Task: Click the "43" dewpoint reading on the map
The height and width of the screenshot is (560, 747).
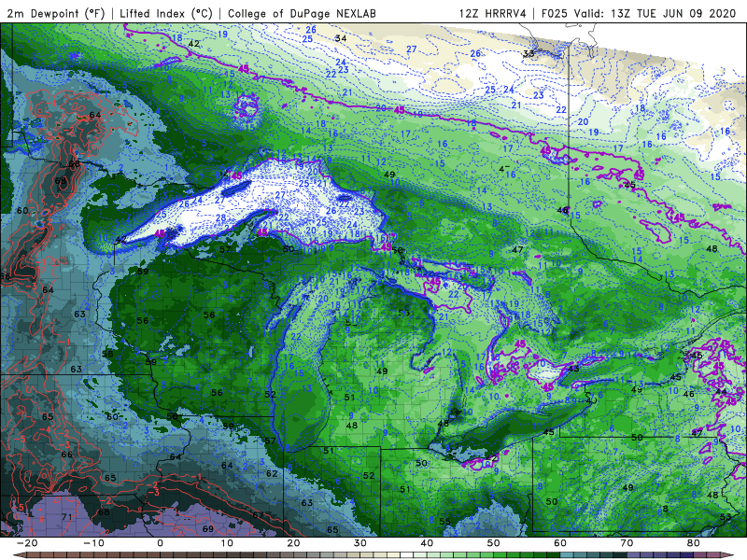Action: click(573, 369)
